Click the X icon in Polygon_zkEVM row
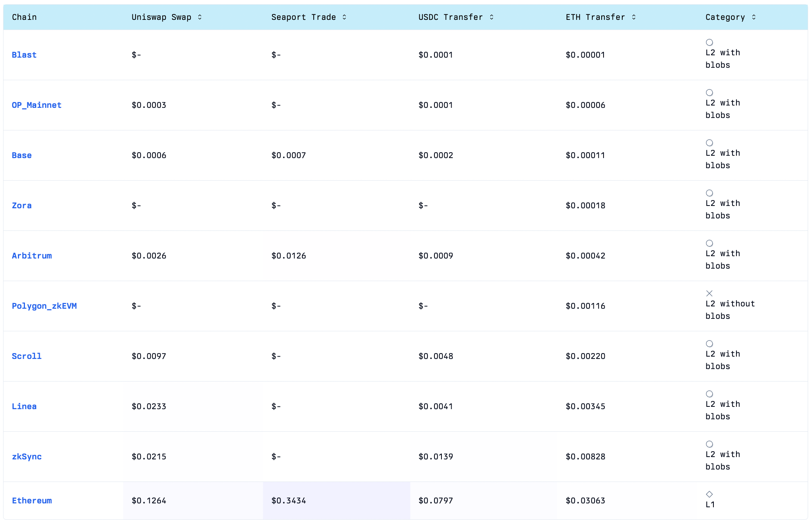The width and height of the screenshot is (812, 524). pos(710,294)
